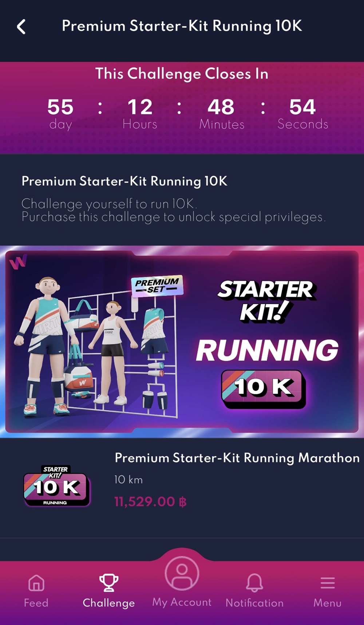Tap the 11,529.00 ฿ price

(150, 502)
